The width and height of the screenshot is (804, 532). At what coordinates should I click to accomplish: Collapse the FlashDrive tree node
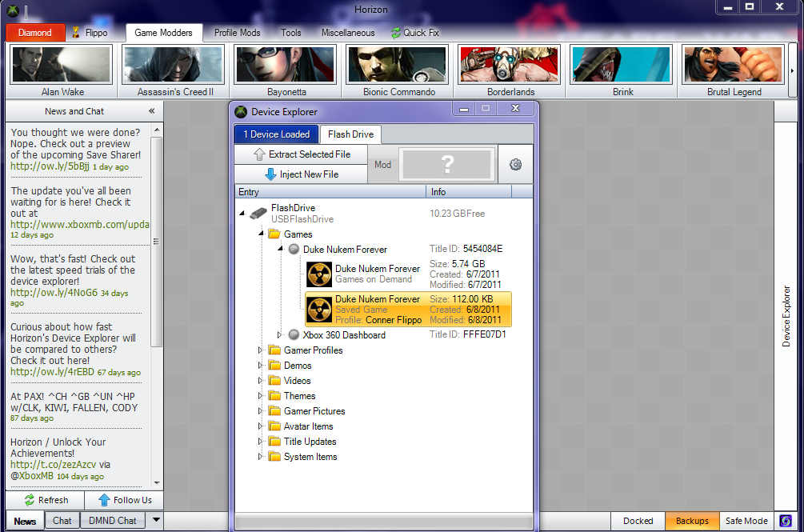pos(242,214)
